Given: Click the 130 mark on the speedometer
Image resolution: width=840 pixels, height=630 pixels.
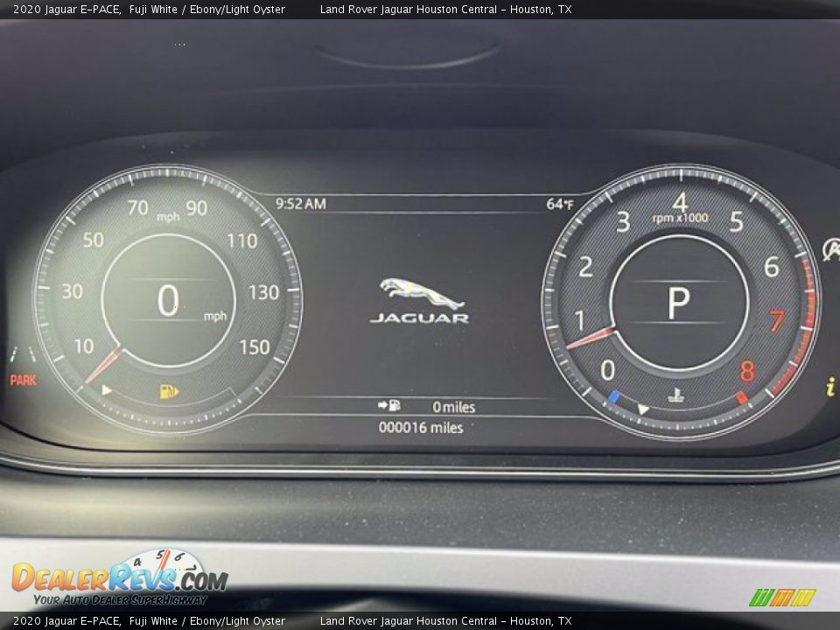Looking at the screenshot, I should point(263,292).
